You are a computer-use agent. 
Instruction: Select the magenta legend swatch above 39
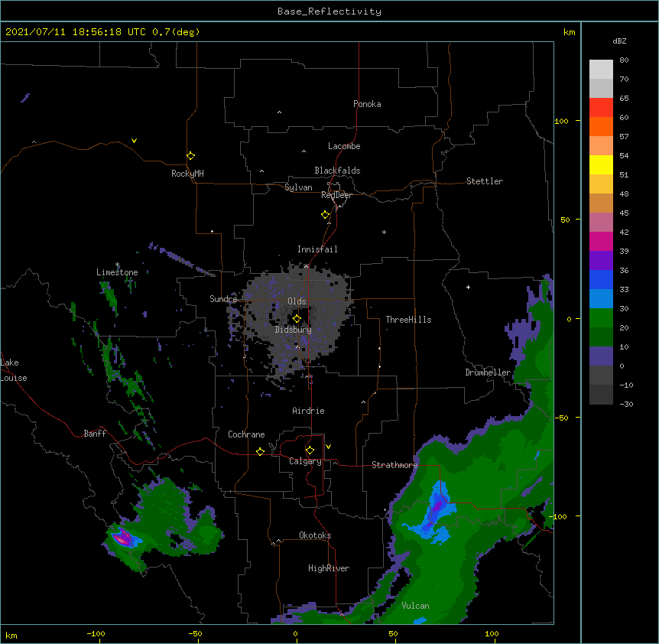pyautogui.click(x=601, y=241)
